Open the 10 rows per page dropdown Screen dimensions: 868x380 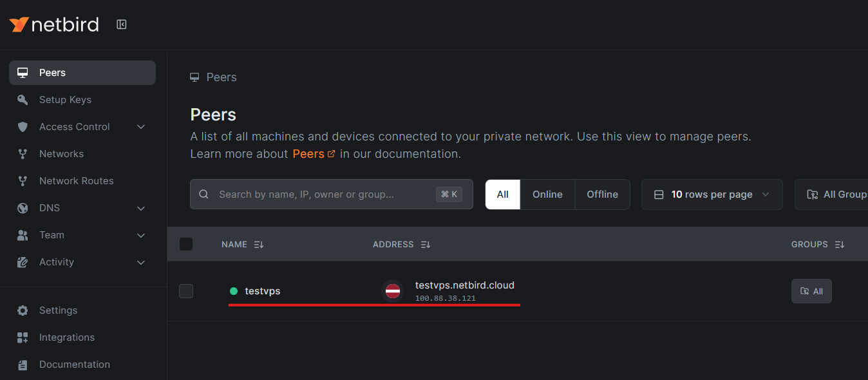click(712, 195)
